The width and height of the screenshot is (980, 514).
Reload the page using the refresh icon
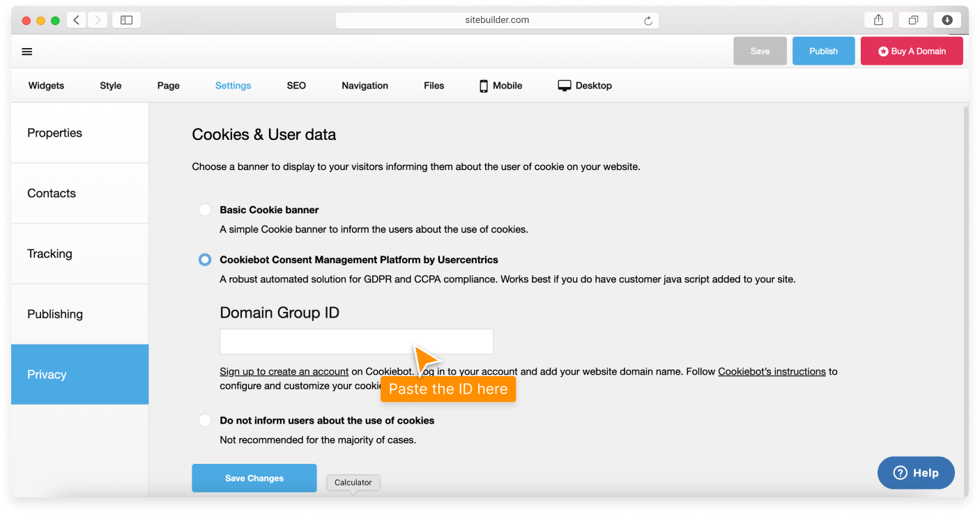point(648,21)
